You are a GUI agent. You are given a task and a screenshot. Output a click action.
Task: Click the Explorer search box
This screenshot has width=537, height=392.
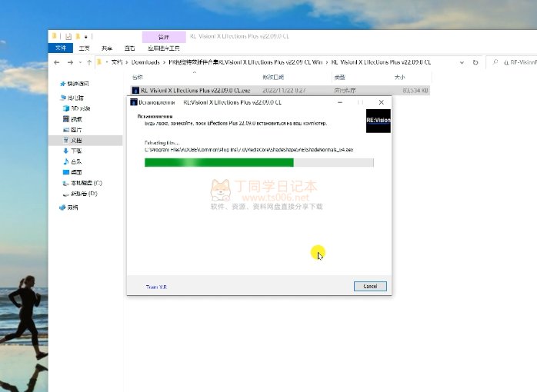512,62
